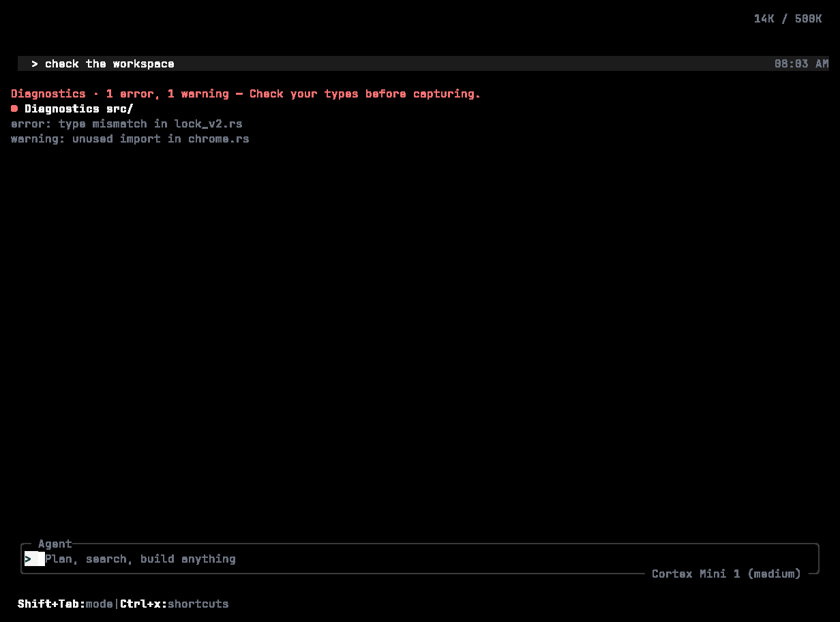Click the 'check the workspace' prompt line

point(423,63)
